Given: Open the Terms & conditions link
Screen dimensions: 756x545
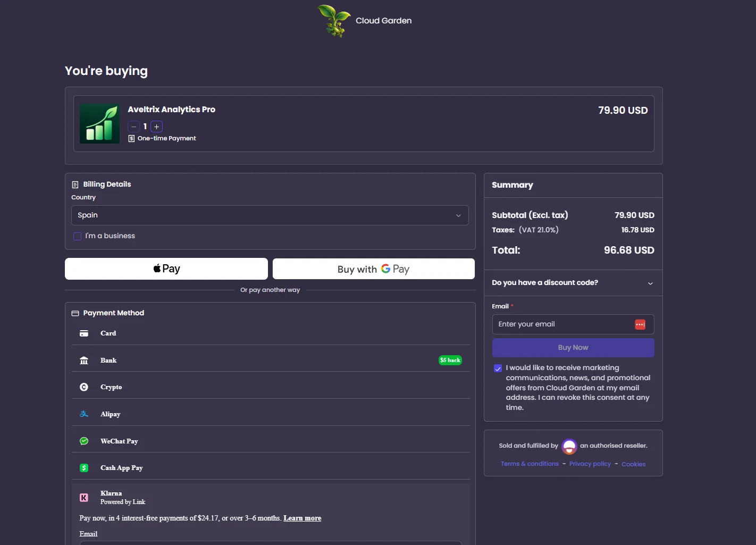Looking at the screenshot, I should [530, 464].
